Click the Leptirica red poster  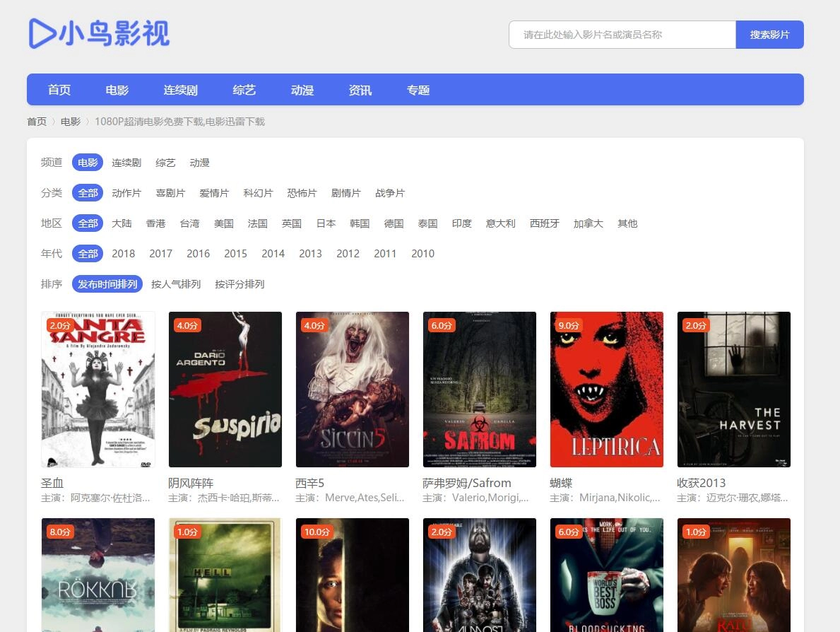point(607,390)
